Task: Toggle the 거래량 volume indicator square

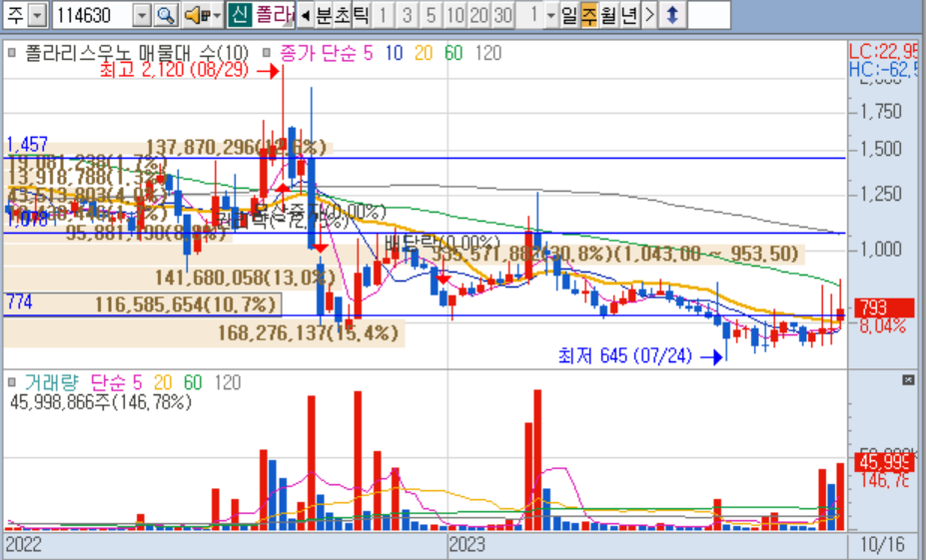Action: coord(12,382)
